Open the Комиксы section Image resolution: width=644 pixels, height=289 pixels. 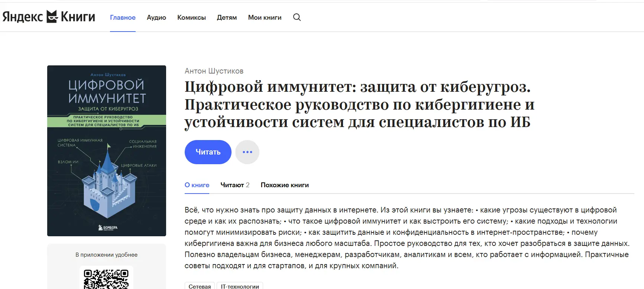(x=191, y=17)
